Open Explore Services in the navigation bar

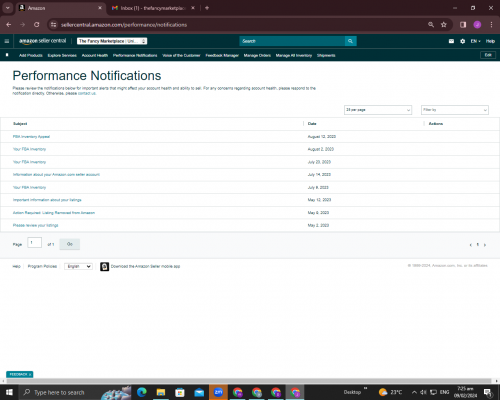pos(62,55)
